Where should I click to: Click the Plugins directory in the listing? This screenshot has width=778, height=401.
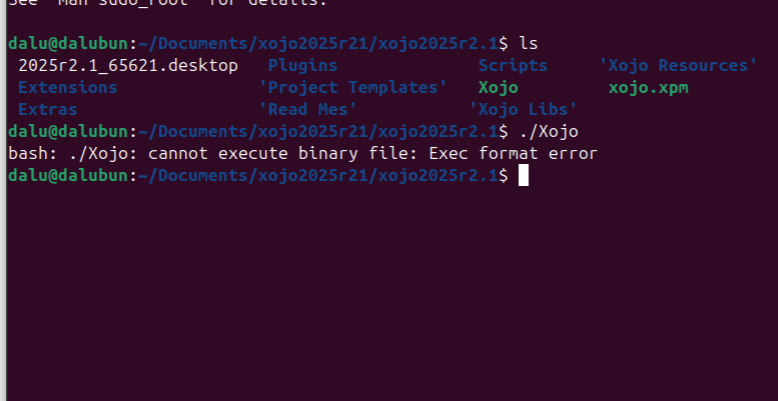click(303, 66)
